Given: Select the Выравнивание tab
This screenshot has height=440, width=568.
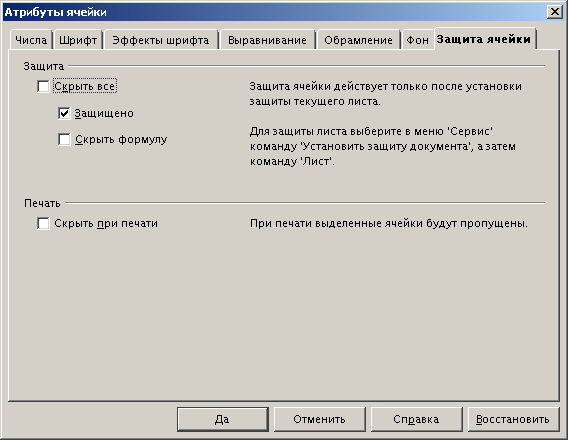Looking at the screenshot, I should (267, 40).
